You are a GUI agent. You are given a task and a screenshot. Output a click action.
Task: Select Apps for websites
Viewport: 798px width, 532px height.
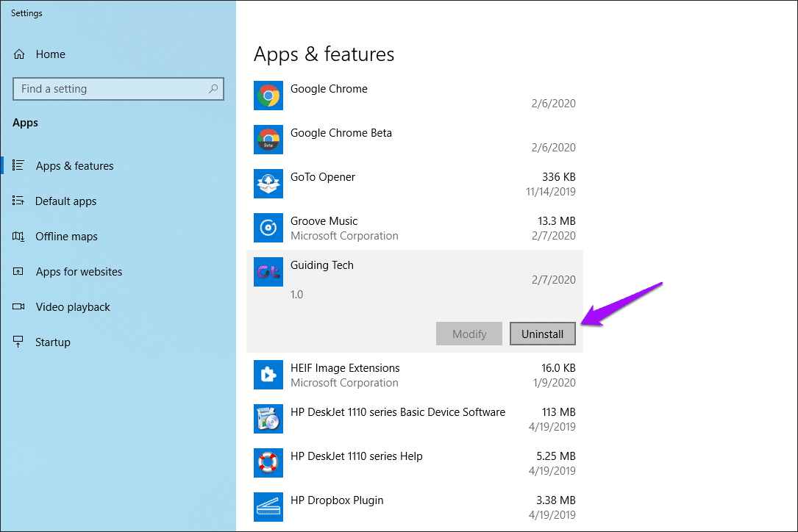(79, 272)
